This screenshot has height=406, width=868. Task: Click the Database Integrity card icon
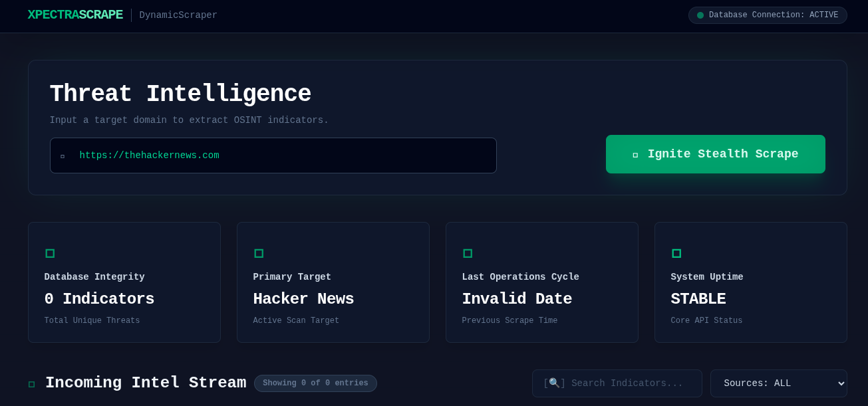pyautogui.click(x=50, y=253)
